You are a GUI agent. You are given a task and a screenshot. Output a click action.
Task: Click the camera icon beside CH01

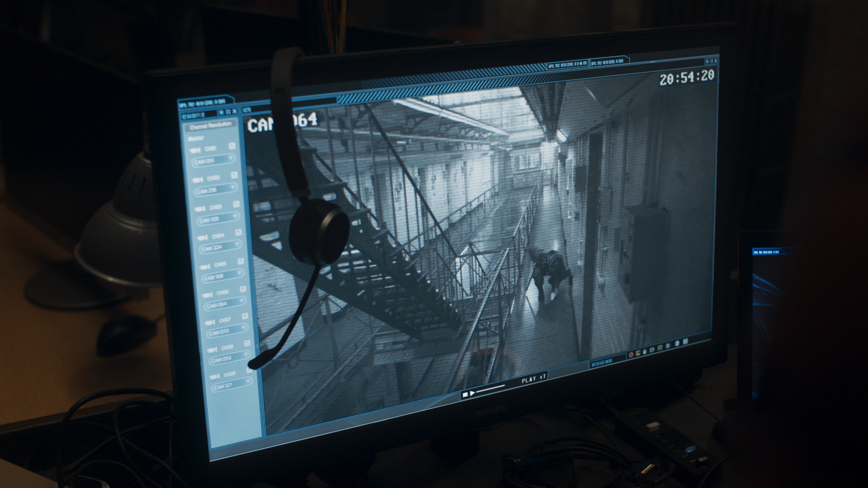(195, 150)
